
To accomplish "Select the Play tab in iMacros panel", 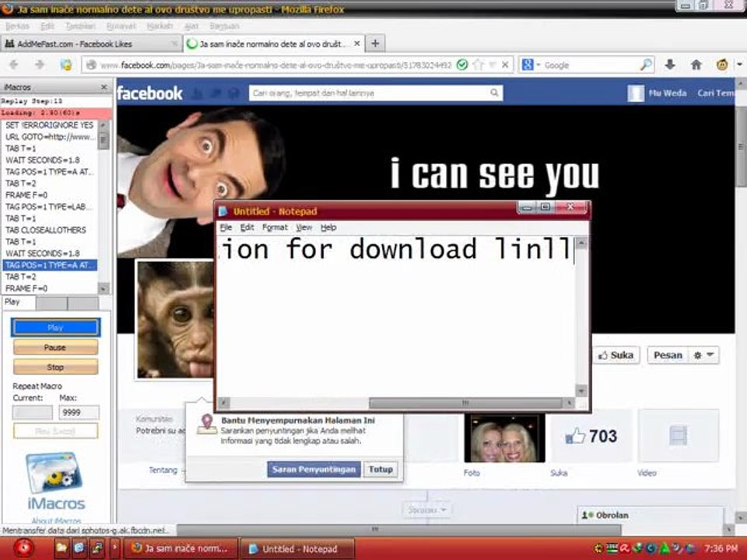I will [18, 302].
